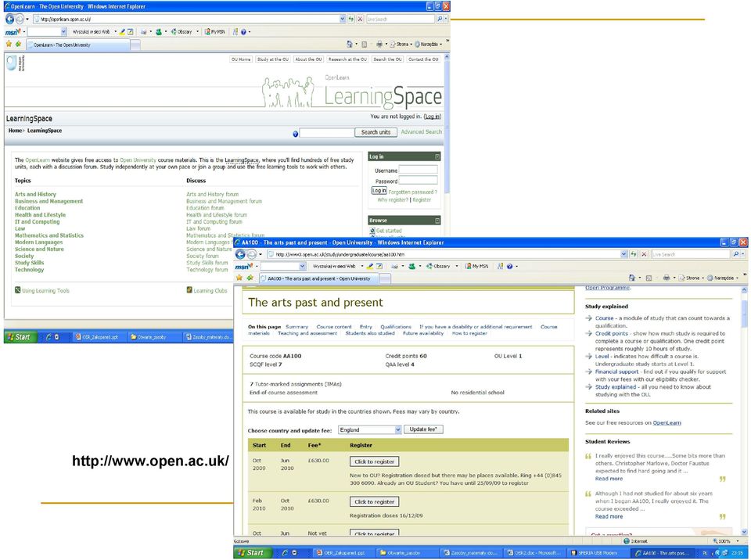This screenshot has height=560, width=751.
Task: Open the Mathematics and Statistics topic
Action: (49, 235)
